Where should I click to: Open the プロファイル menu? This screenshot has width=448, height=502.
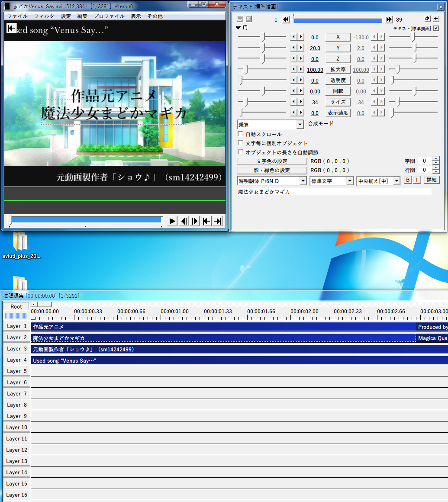pos(109,16)
